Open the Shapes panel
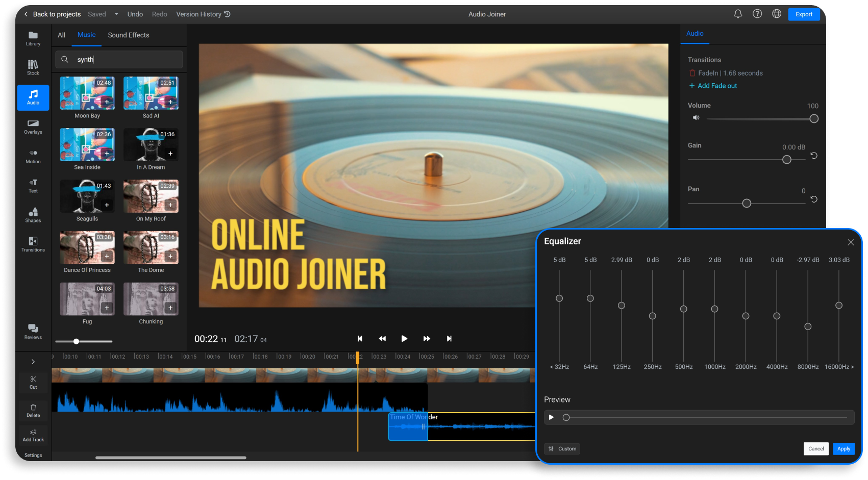 tap(33, 214)
